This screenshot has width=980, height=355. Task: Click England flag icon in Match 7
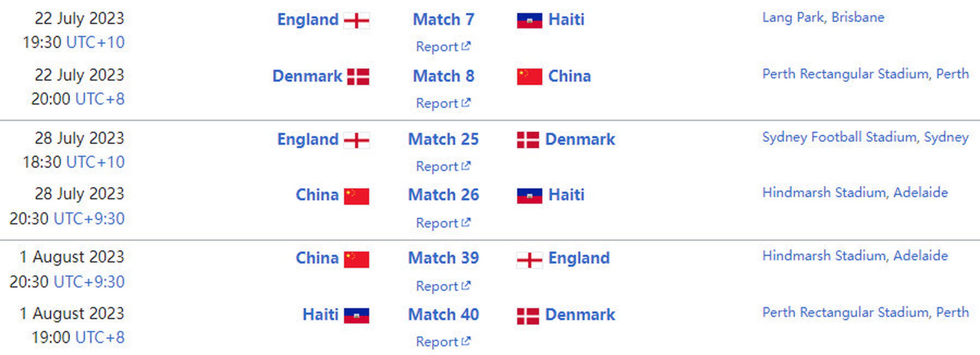point(356,21)
